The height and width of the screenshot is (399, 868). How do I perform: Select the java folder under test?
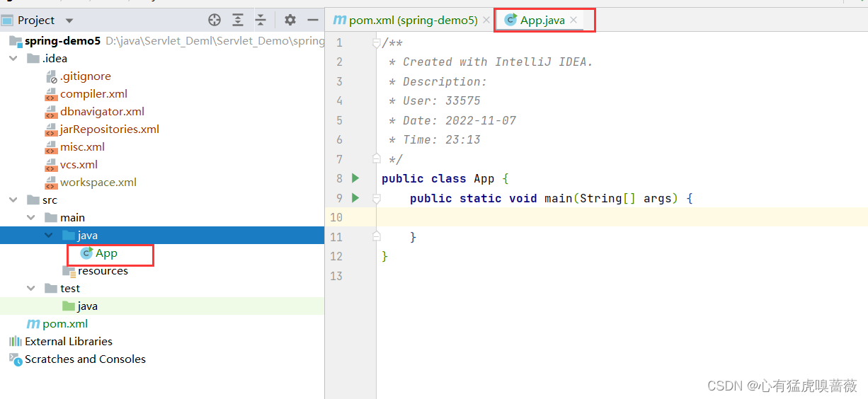(x=88, y=306)
